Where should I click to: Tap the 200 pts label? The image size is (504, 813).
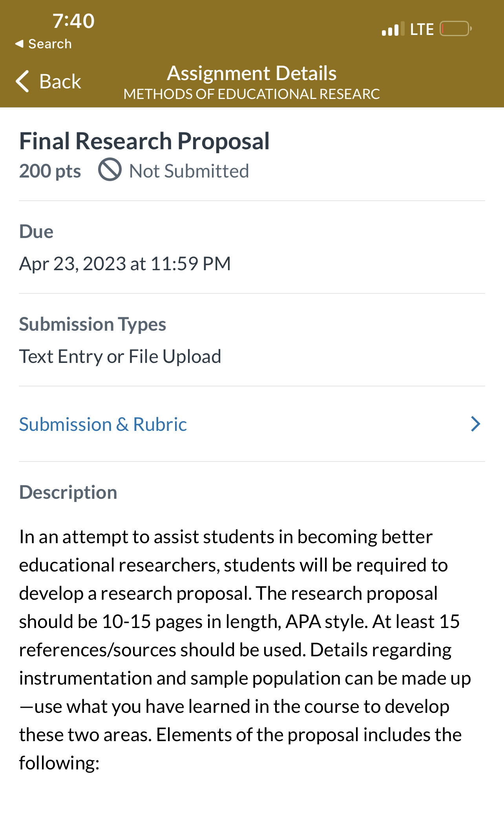click(x=50, y=170)
